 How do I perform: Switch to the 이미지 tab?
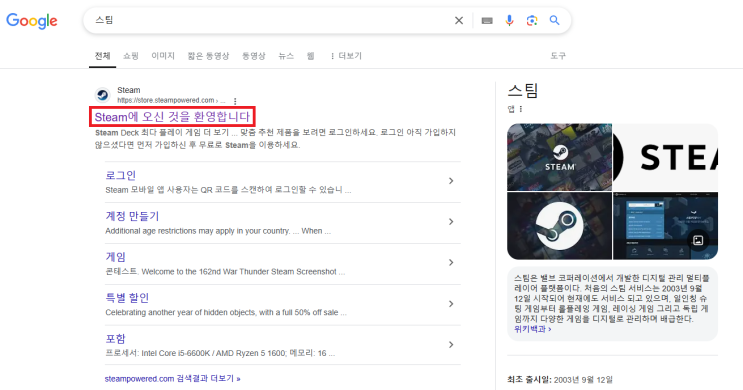163,56
